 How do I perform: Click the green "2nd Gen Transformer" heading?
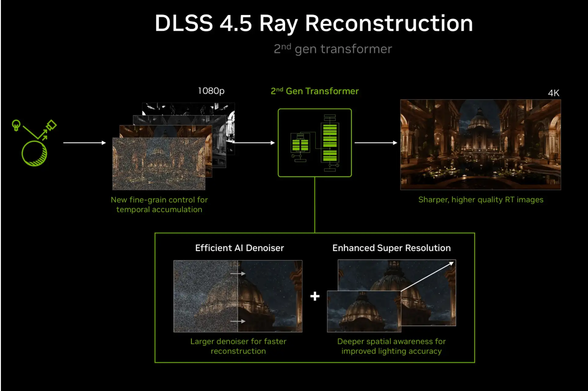coord(315,91)
